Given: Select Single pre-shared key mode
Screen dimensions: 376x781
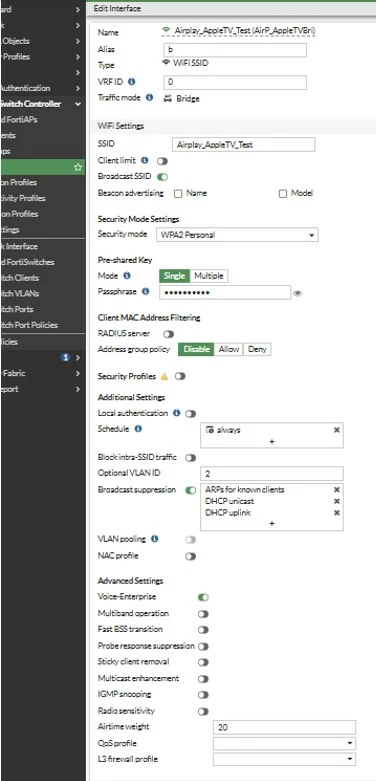Looking at the screenshot, I should (174, 276).
